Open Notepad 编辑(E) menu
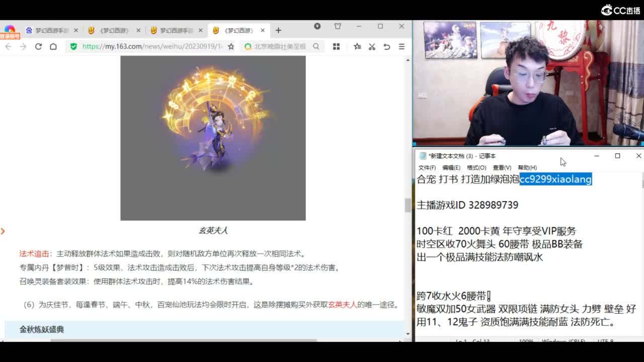Screen dimensions: 644x362 click(x=451, y=167)
